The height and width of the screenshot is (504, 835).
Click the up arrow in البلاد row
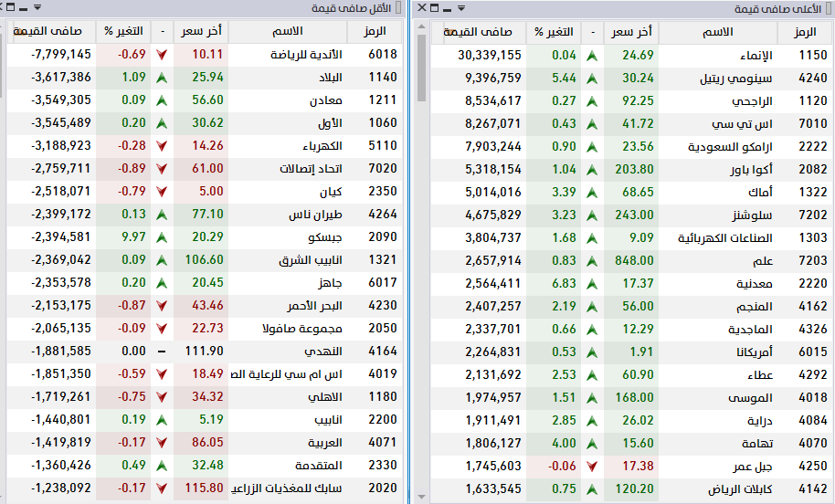coord(162,78)
